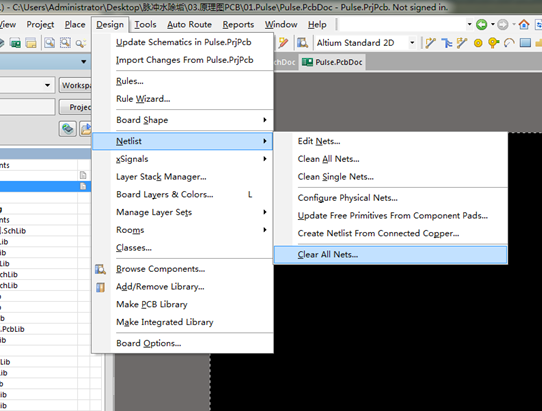
Task: Click the browse components toolbar icon
Action: tap(302, 43)
